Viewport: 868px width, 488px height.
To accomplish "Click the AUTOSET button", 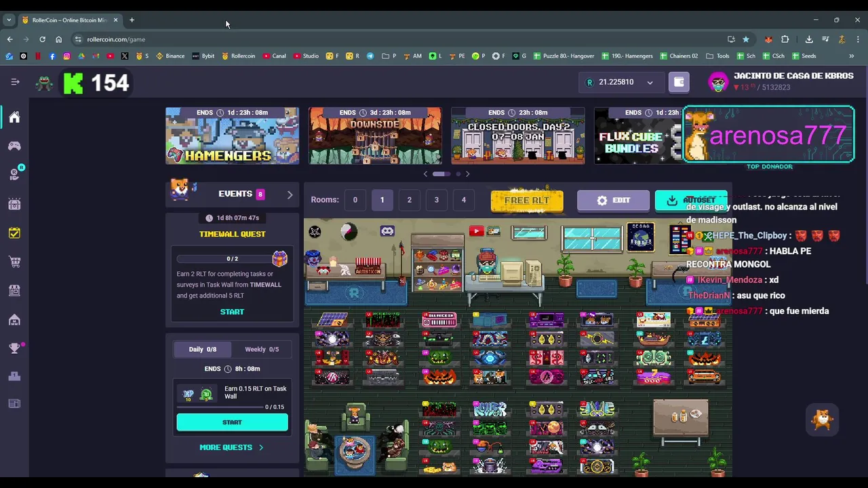I will pyautogui.click(x=691, y=201).
